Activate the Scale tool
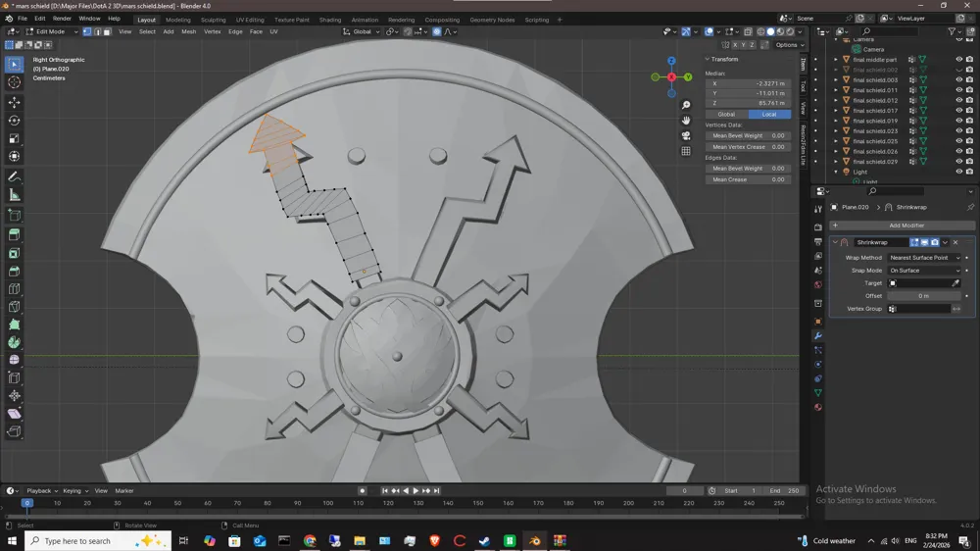The image size is (980, 551). pos(15,138)
